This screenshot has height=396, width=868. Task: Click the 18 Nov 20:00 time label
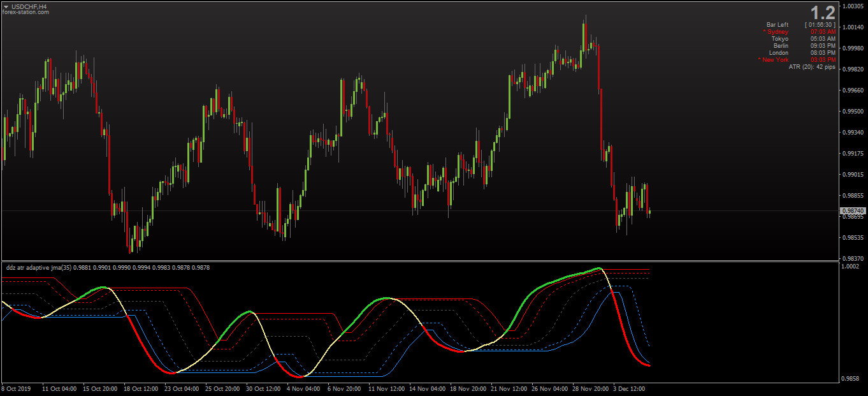467,388
